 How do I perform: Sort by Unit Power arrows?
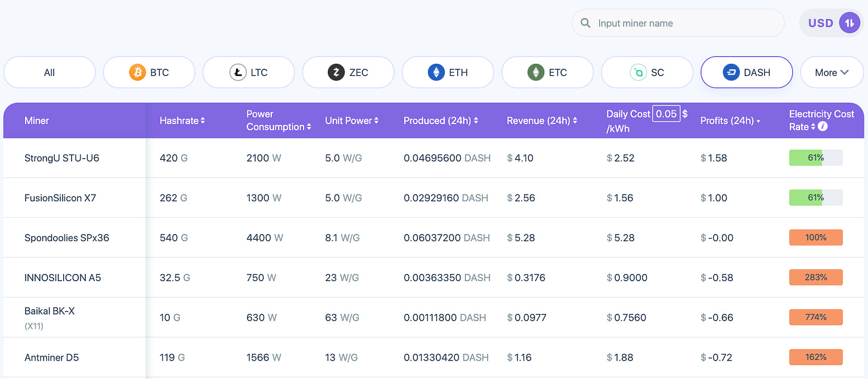pyautogui.click(x=376, y=121)
